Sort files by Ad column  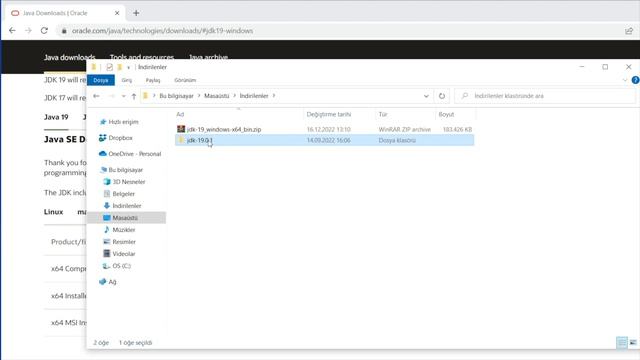tap(180, 114)
